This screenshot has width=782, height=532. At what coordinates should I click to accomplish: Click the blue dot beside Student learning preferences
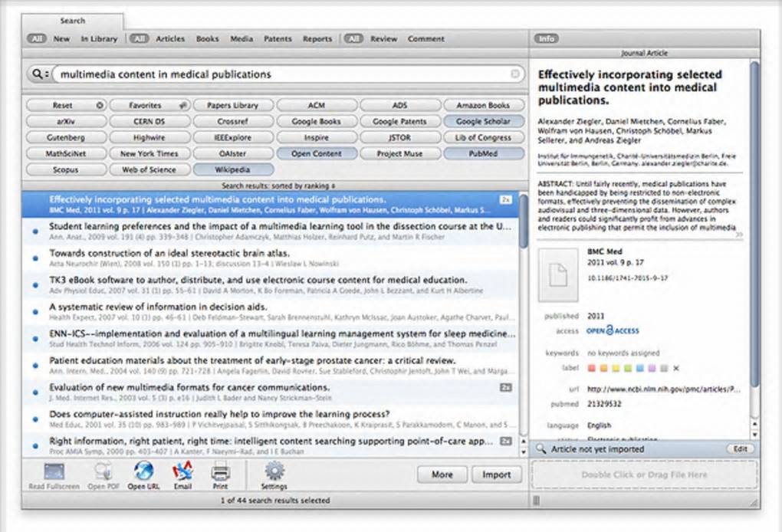point(35,232)
